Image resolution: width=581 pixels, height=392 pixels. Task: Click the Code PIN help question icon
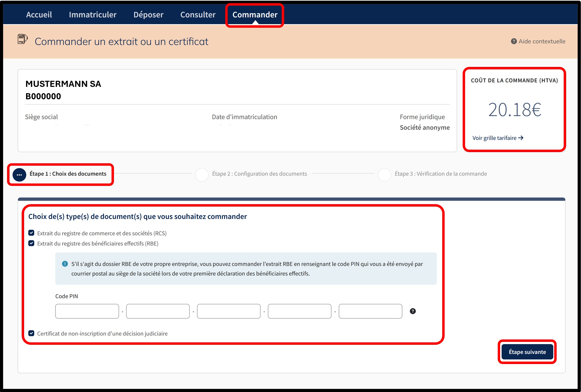pyautogui.click(x=412, y=311)
